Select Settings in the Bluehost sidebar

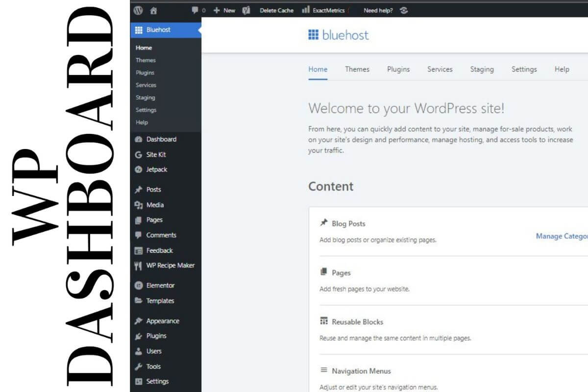point(146,110)
